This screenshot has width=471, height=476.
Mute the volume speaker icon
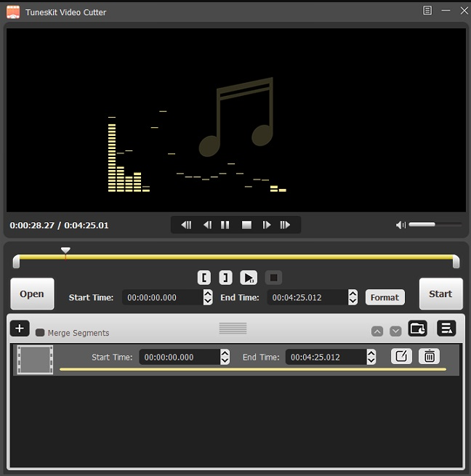pyautogui.click(x=400, y=225)
